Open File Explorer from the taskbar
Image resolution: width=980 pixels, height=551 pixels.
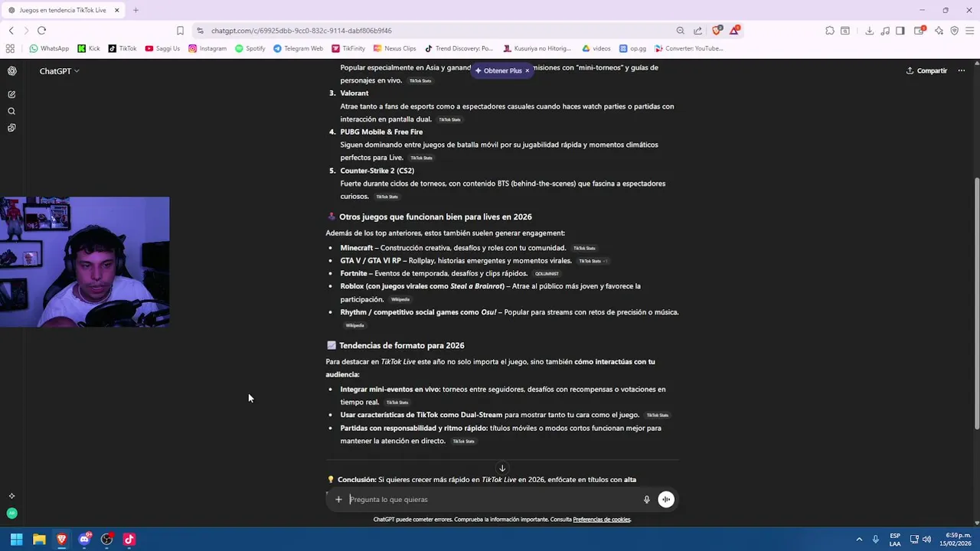pyautogui.click(x=39, y=540)
